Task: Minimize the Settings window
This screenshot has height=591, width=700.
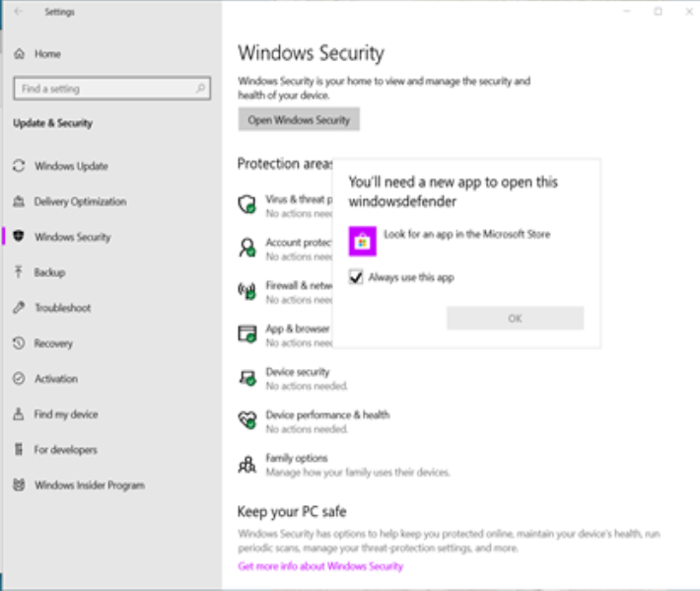Action: [x=627, y=11]
